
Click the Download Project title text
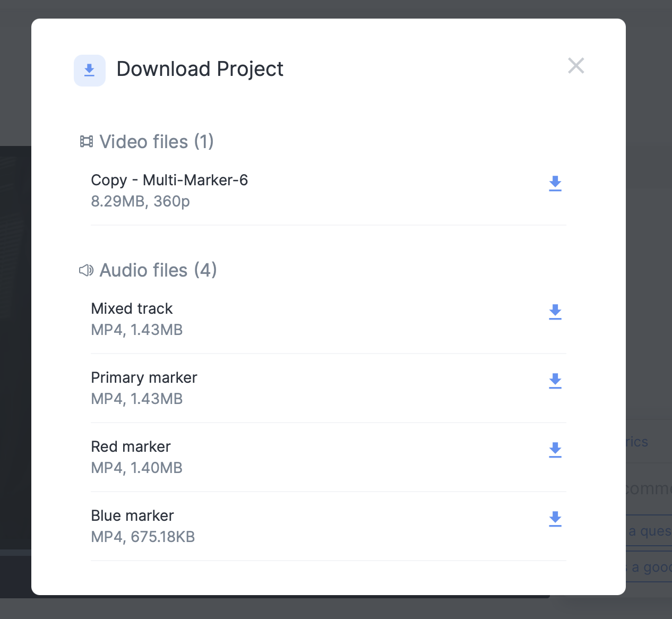[x=200, y=69]
